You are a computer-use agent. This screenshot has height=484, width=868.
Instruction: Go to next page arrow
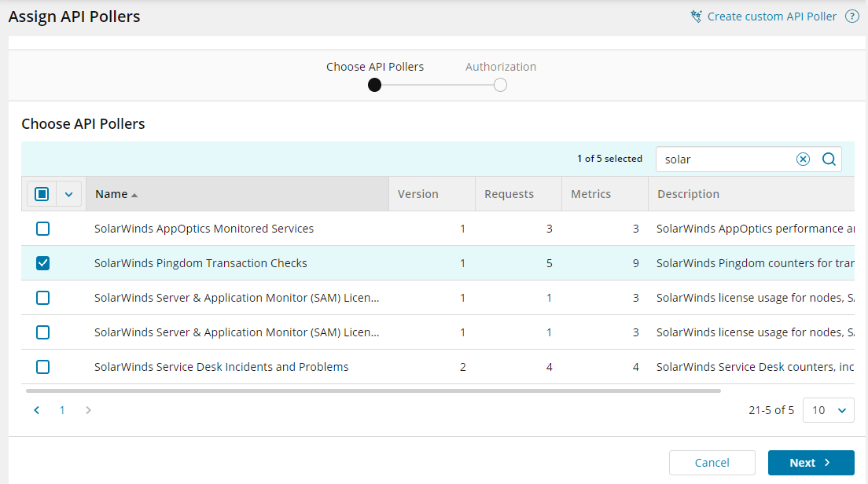pos(88,410)
